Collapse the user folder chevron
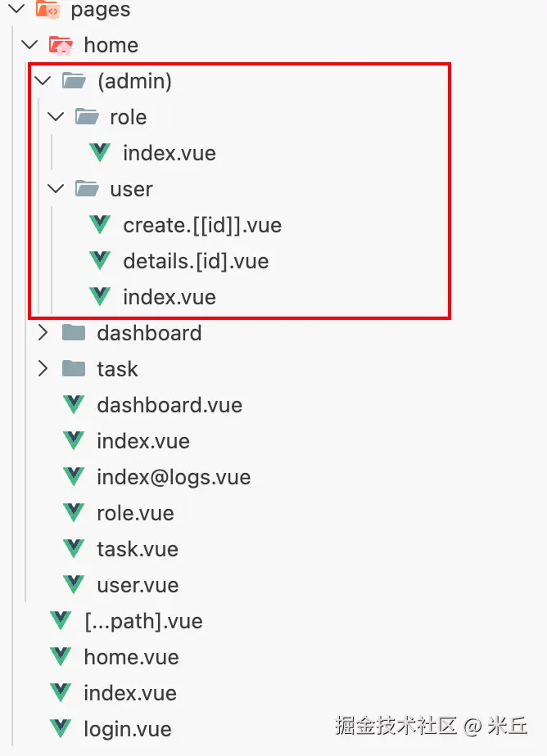Viewport: 547px width, 756px height. click(x=56, y=189)
